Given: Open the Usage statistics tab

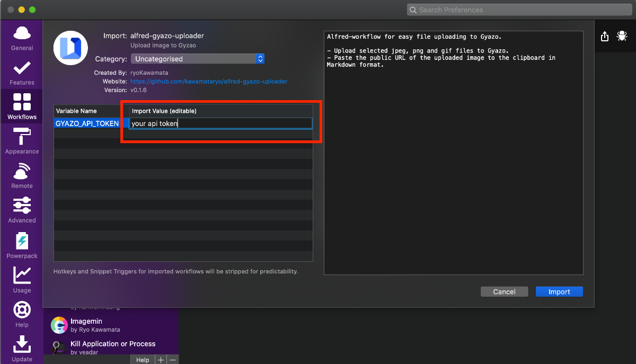Looking at the screenshot, I should click(22, 280).
